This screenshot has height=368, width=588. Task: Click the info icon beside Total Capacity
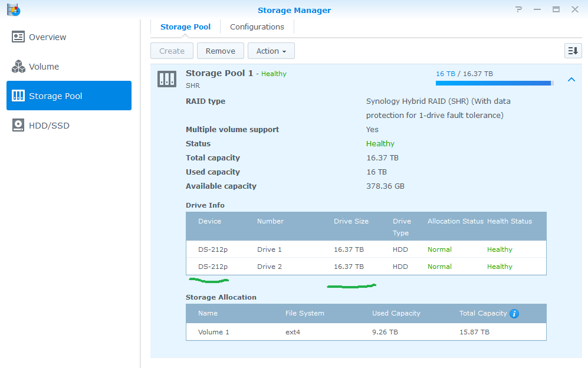pyautogui.click(x=514, y=314)
